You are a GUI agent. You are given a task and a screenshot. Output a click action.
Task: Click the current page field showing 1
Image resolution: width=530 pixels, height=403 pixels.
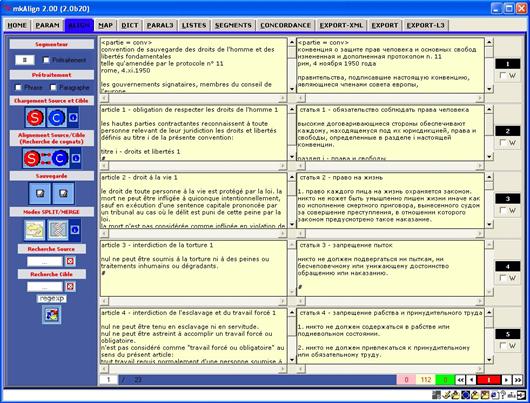point(109,380)
